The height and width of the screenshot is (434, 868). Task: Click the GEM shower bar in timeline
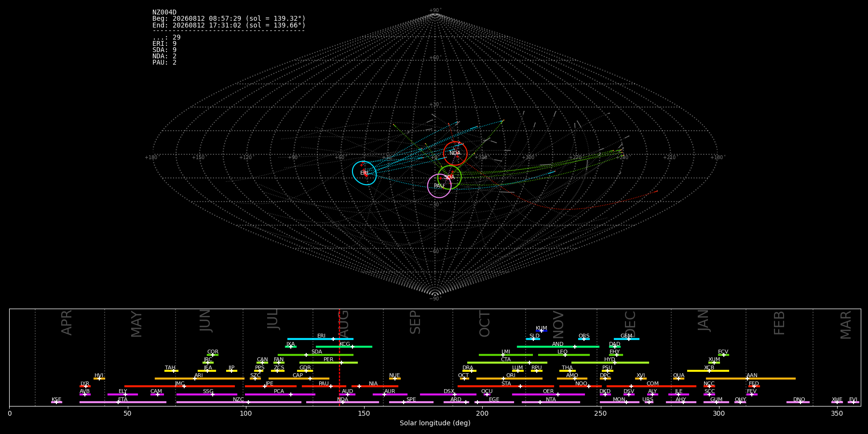click(x=626, y=339)
